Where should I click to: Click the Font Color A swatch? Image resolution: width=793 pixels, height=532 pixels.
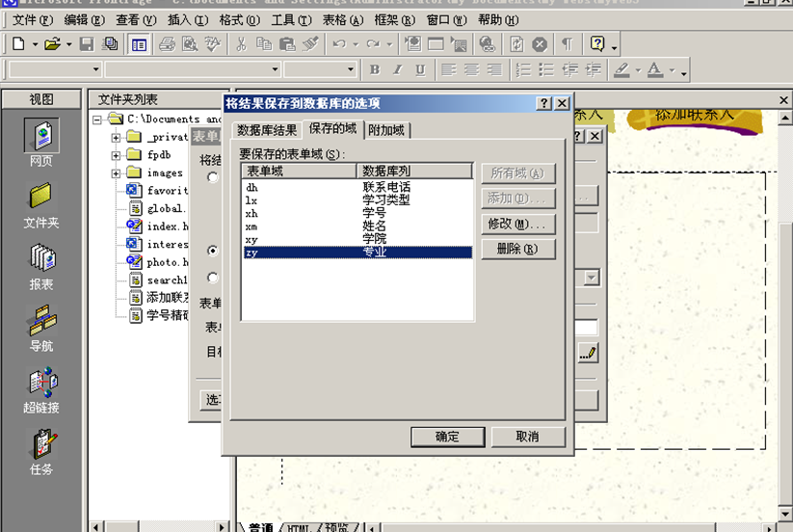click(655, 69)
